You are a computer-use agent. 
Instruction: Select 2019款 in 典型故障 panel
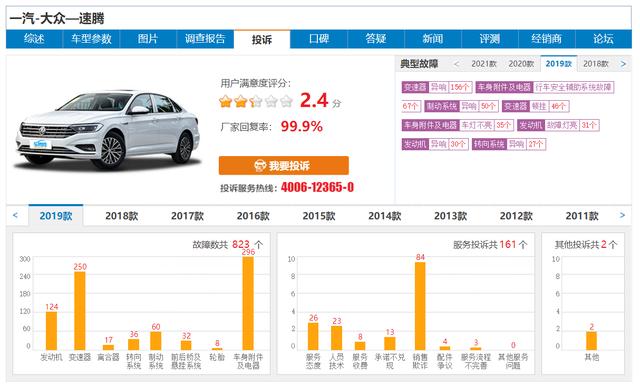click(559, 64)
